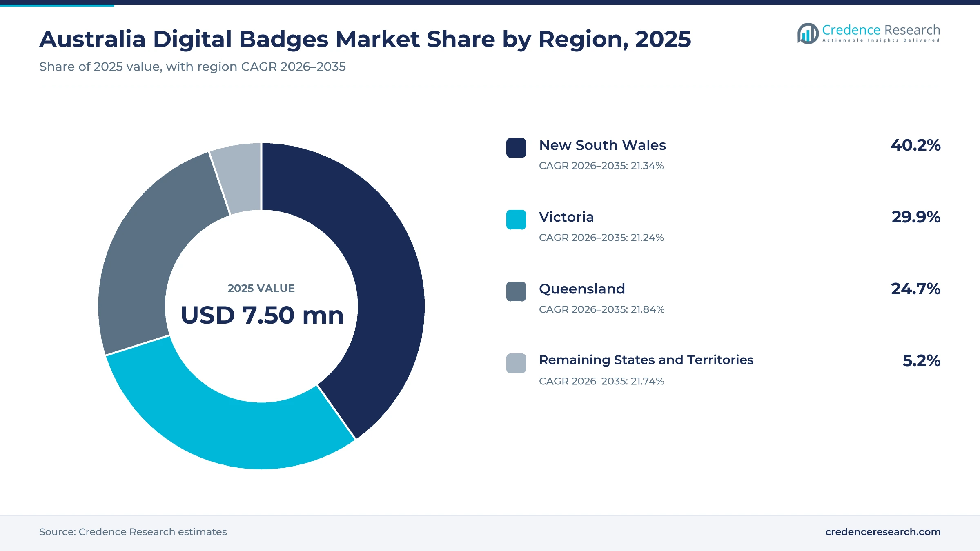Click 'CAGR 2026–2035: 21.74%' text
980x551 pixels.
[x=601, y=381]
